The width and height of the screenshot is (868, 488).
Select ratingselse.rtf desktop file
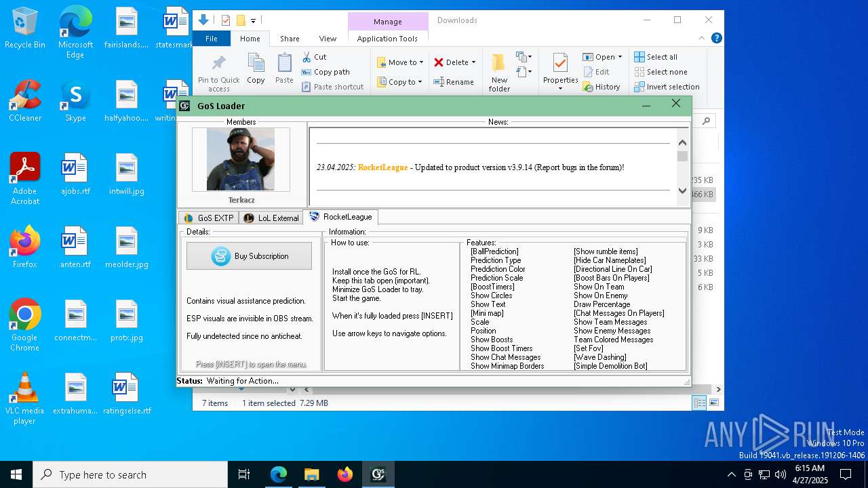click(127, 394)
